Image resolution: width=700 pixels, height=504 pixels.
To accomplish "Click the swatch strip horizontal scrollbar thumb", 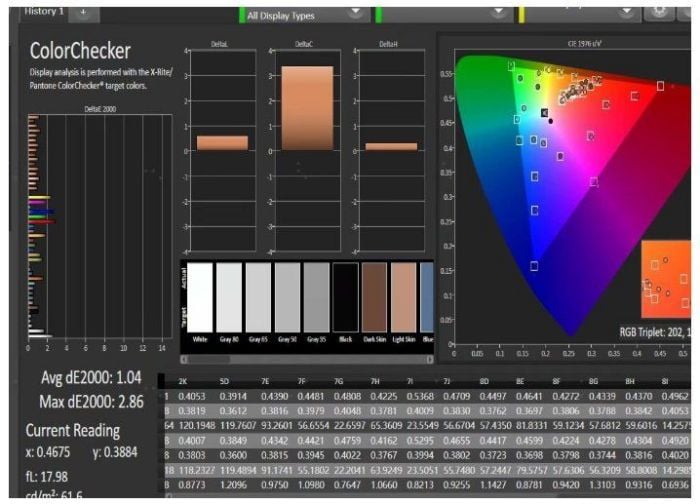I will [x=209, y=359].
